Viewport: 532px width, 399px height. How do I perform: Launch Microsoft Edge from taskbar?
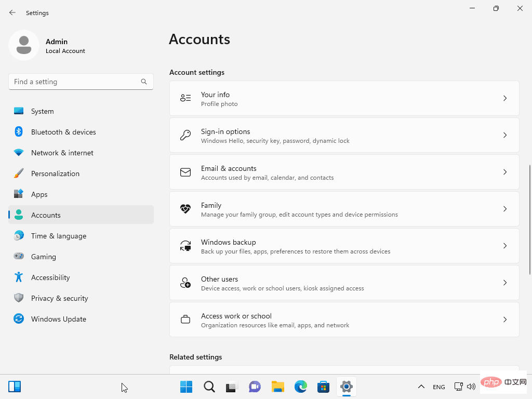pyautogui.click(x=301, y=387)
